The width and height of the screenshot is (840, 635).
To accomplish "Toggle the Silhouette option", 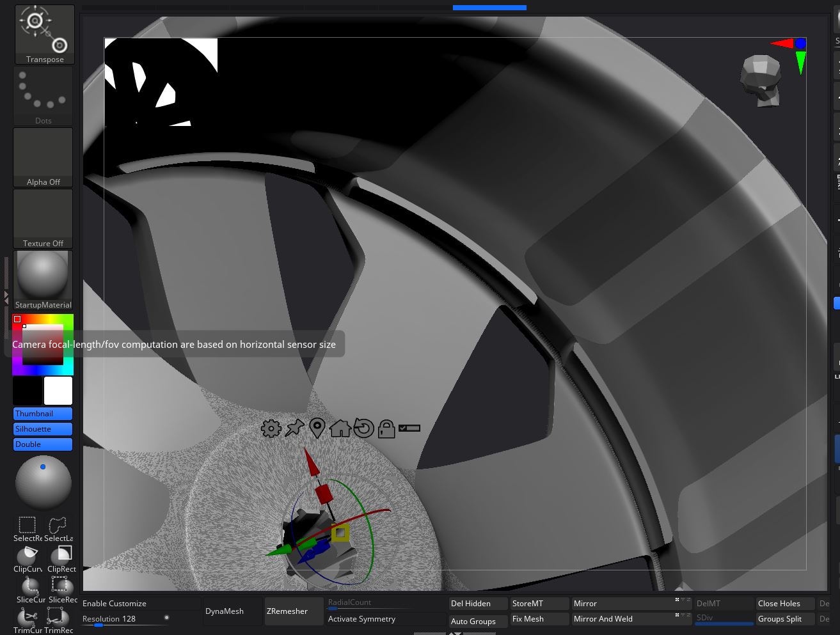I will (43, 429).
